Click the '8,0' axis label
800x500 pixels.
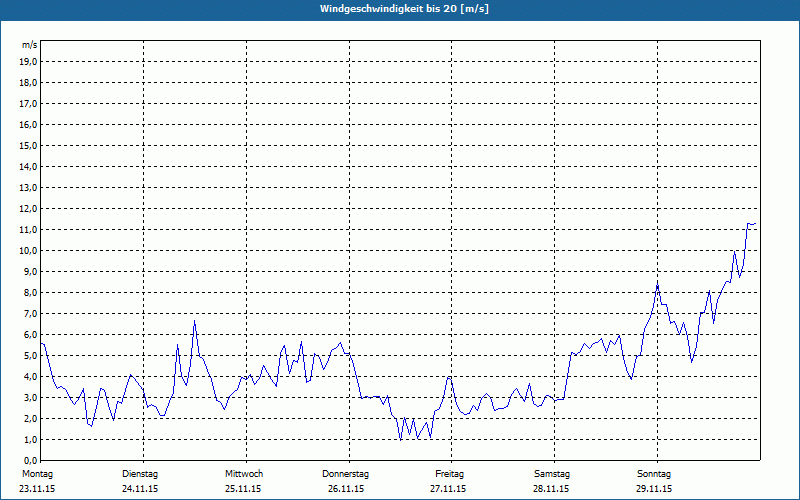[30, 292]
